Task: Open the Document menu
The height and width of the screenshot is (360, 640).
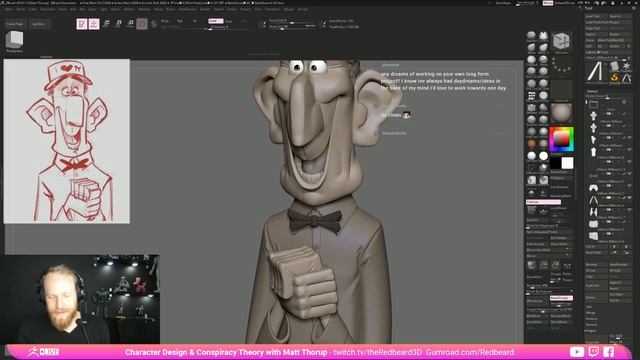Action: 47,9
